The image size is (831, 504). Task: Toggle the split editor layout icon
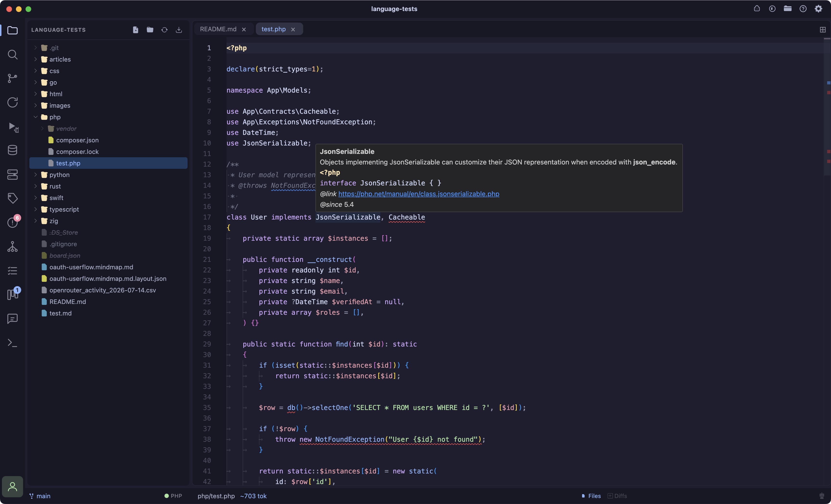point(823,30)
